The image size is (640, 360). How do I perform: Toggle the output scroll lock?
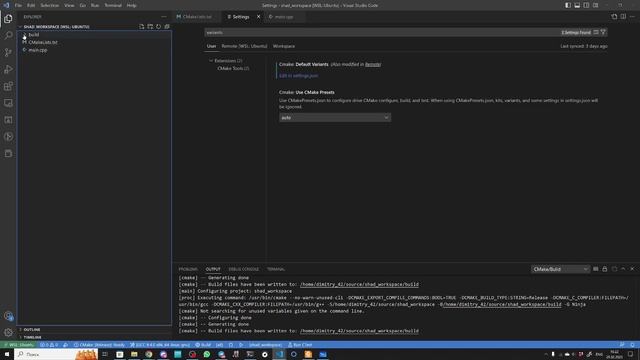point(605,269)
